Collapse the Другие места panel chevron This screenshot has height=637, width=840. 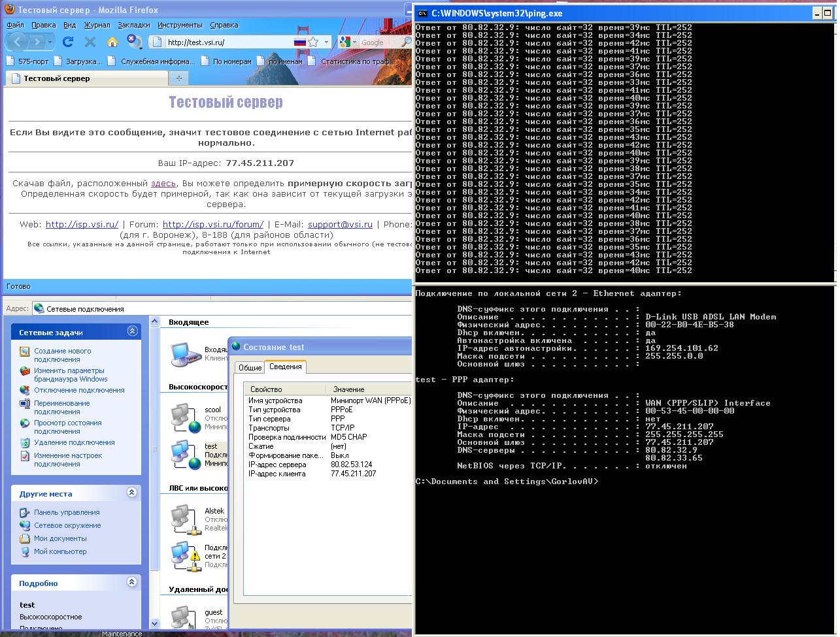[x=132, y=493]
